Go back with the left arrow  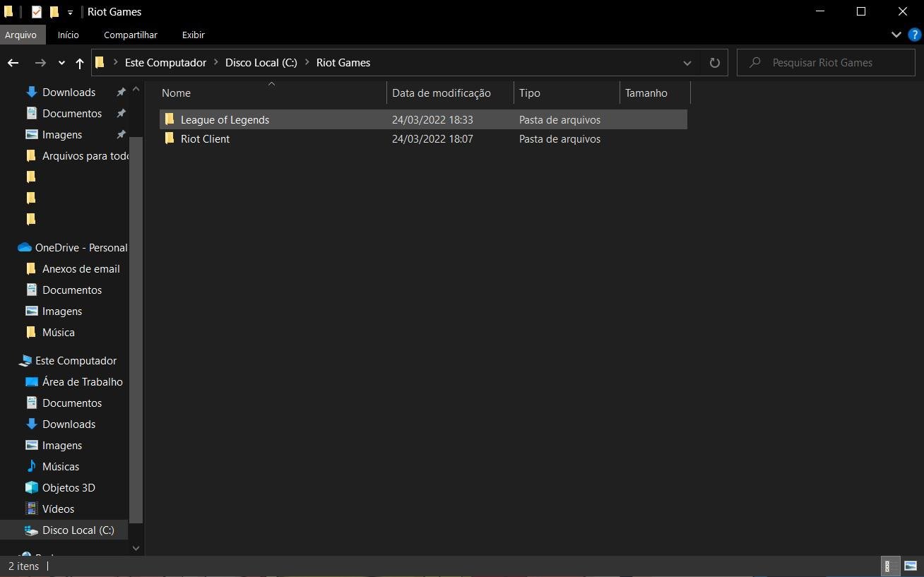[13, 63]
